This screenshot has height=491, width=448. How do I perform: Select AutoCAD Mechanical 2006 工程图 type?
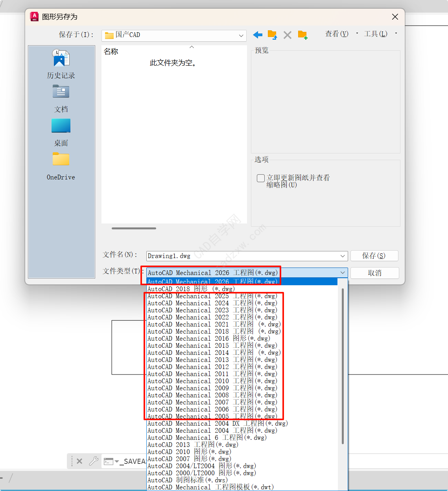pos(242,409)
